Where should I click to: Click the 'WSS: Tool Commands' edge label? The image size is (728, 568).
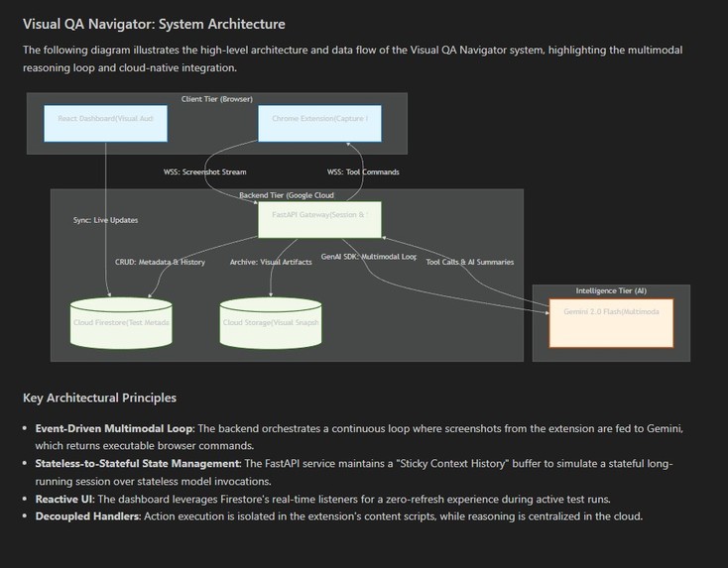[363, 172]
